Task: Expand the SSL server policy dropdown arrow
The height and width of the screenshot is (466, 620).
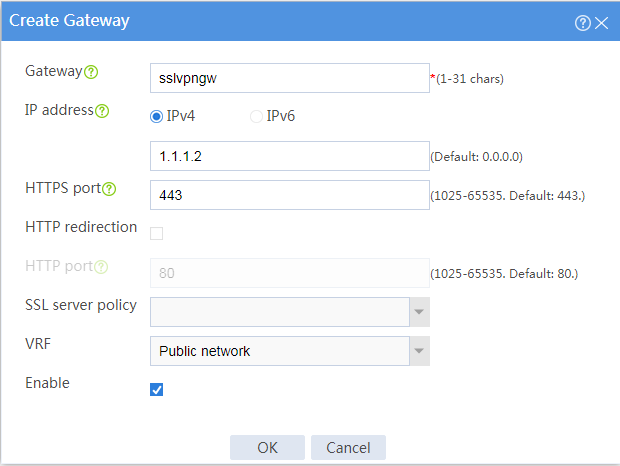Action: coord(420,312)
